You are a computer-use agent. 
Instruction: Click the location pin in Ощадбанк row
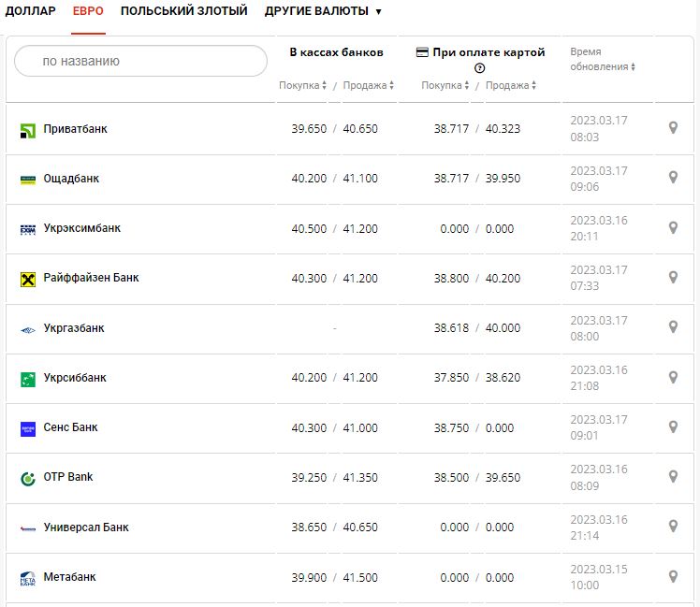(673, 178)
